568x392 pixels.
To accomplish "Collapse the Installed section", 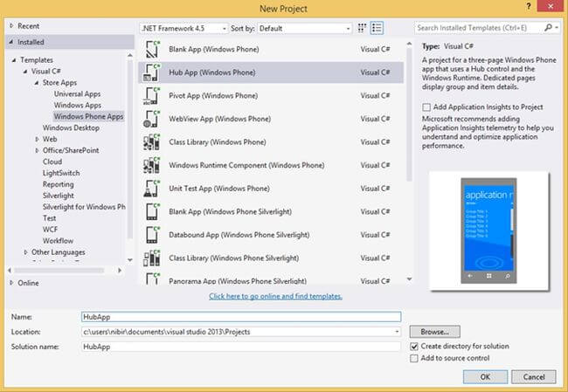I will coord(11,42).
